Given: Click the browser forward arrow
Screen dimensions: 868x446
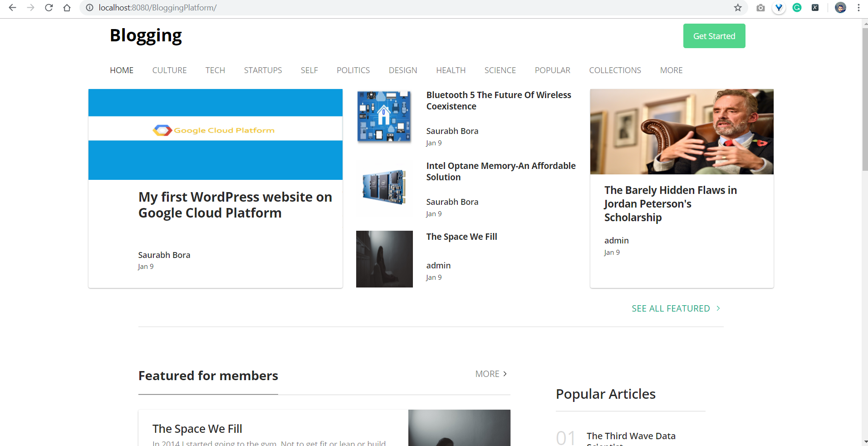Looking at the screenshot, I should (x=30, y=8).
